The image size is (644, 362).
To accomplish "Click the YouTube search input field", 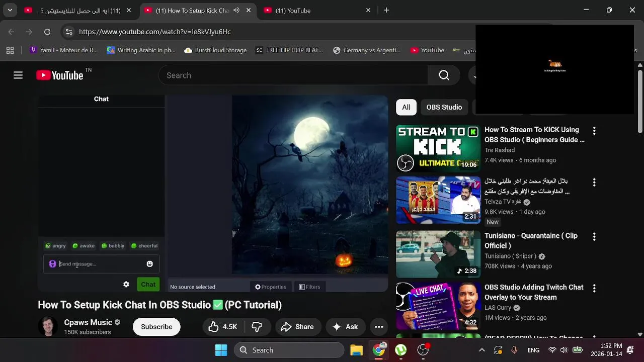I will (x=293, y=75).
